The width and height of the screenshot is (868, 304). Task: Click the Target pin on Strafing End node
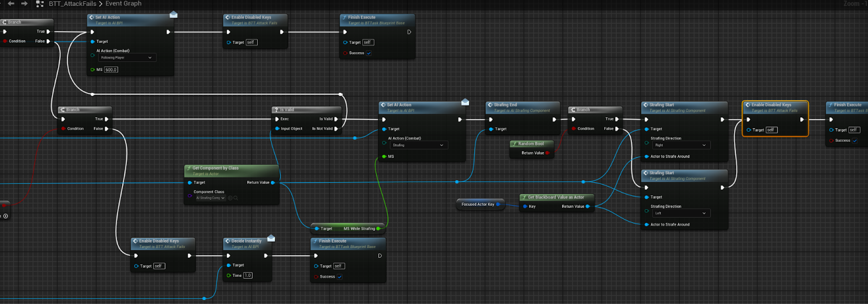coord(491,129)
